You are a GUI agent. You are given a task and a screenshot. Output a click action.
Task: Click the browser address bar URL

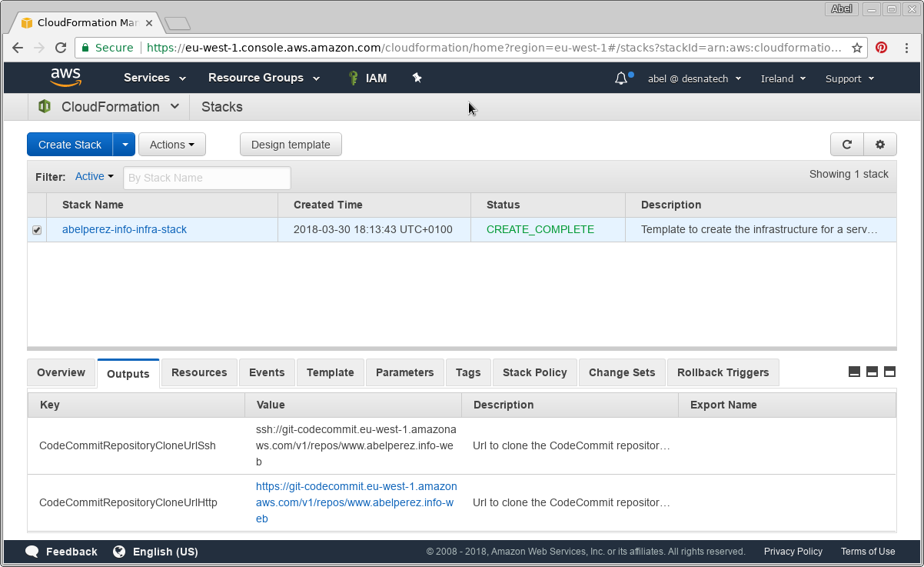(494, 48)
